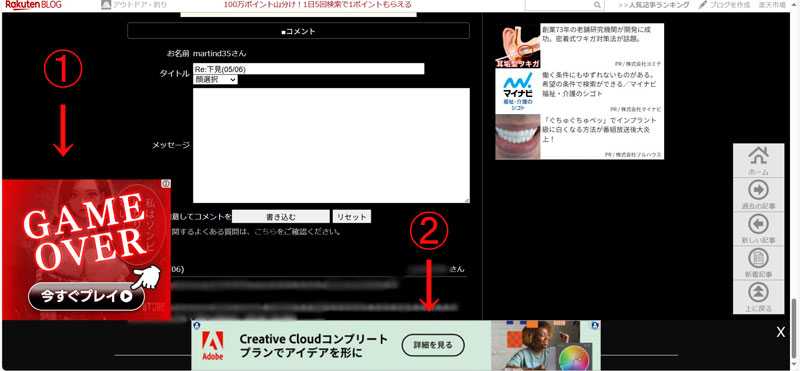Viewport: 800px width, 371px height.
Task: Go to previous article arrow icon
Action: pos(758,190)
